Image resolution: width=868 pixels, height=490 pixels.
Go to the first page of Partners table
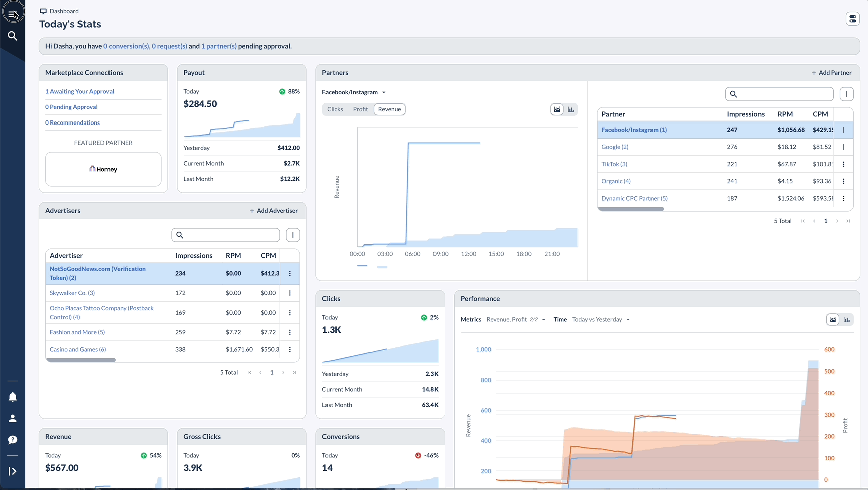coord(803,221)
